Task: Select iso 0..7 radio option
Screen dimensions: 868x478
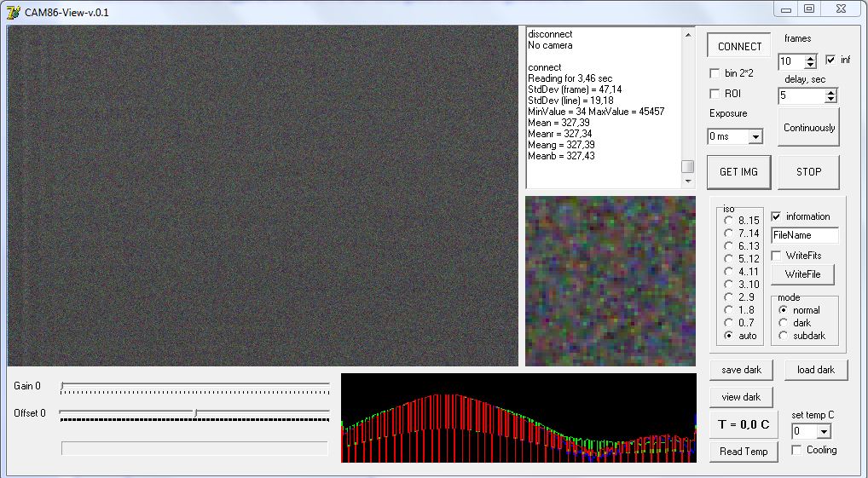Action: pyautogui.click(x=728, y=323)
